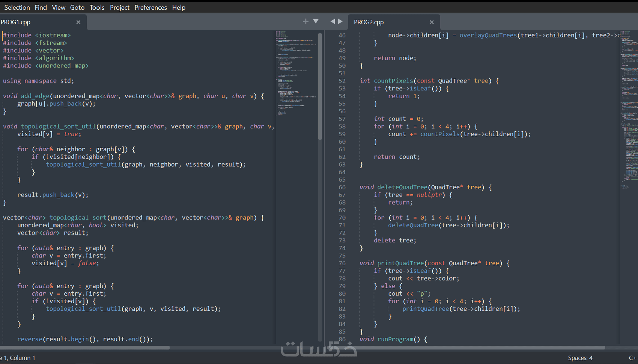The width and height of the screenshot is (638, 364).
Task: Select the C++ syntax indicator in status bar
Action: (634, 358)
